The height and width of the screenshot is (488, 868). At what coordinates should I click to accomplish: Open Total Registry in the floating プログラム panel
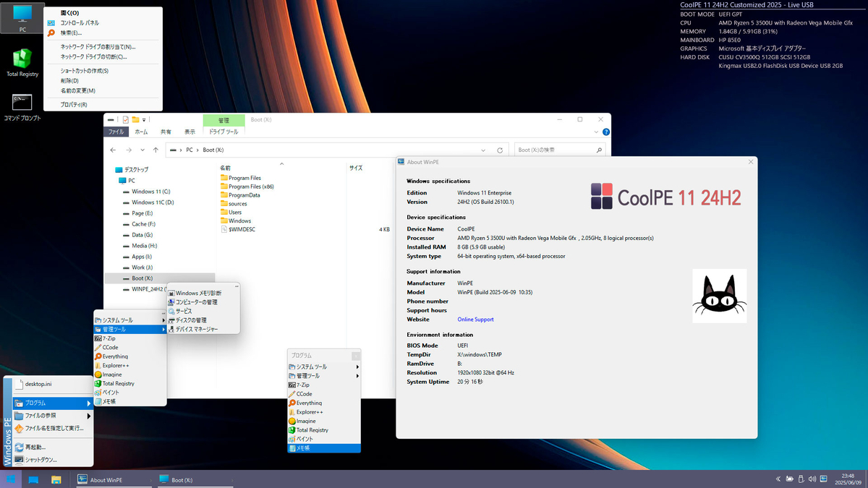pos(324,430)
